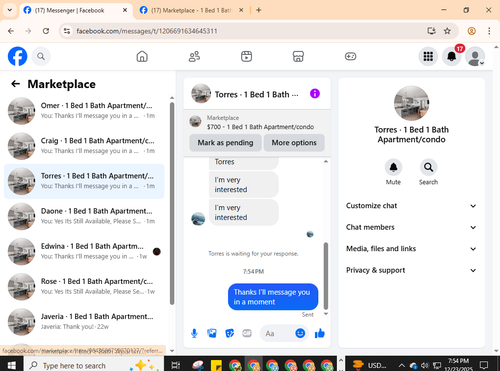The height and width of the screenshot is (371, 500).
Task: Reload the page
Action: click(x=46, y=31)
